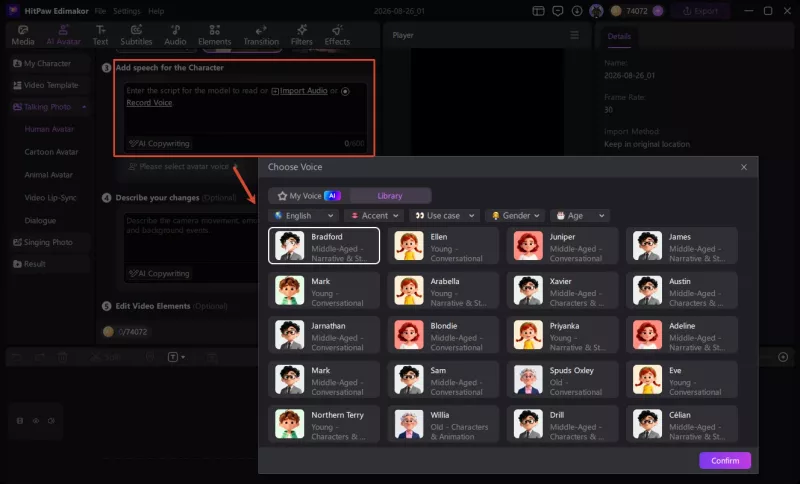Open the Player panel menu icon
800x484 pixels.
(574, 35)
